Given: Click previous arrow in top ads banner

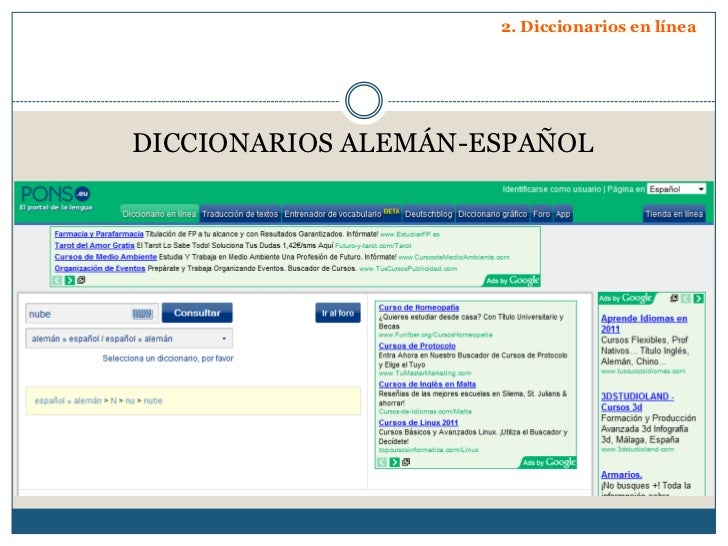Looking at the screenshot, I should pos(57,280).
